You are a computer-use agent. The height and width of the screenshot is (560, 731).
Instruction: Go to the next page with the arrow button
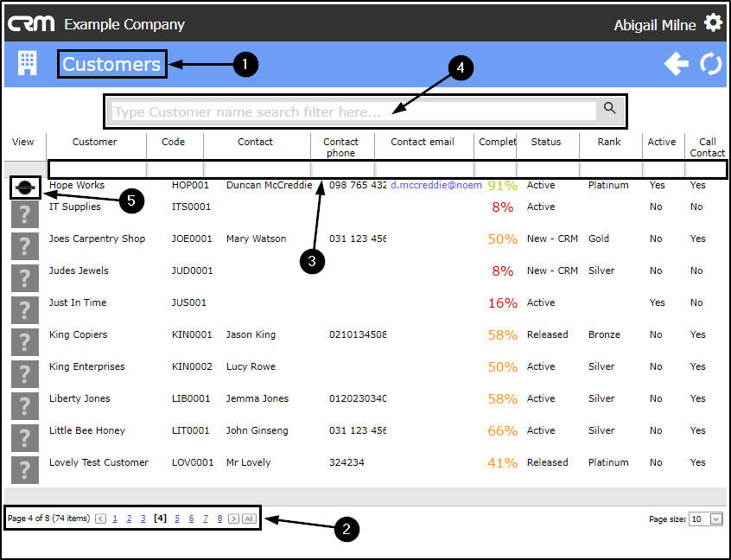pos(233,519)
